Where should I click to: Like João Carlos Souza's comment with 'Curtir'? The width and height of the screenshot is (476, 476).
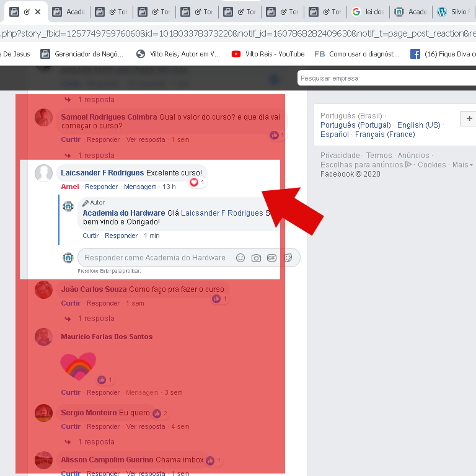pyautogui.click(x=71, y=303)
